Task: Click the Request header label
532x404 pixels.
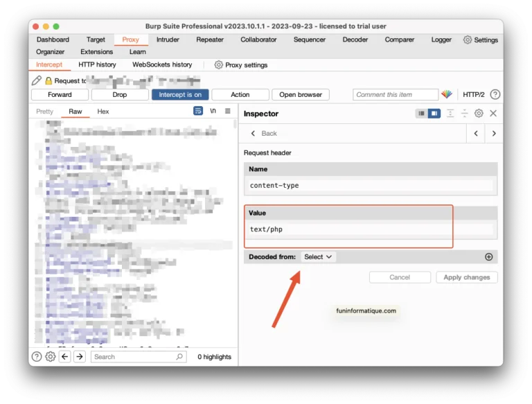Action: (x=267, y=152)
